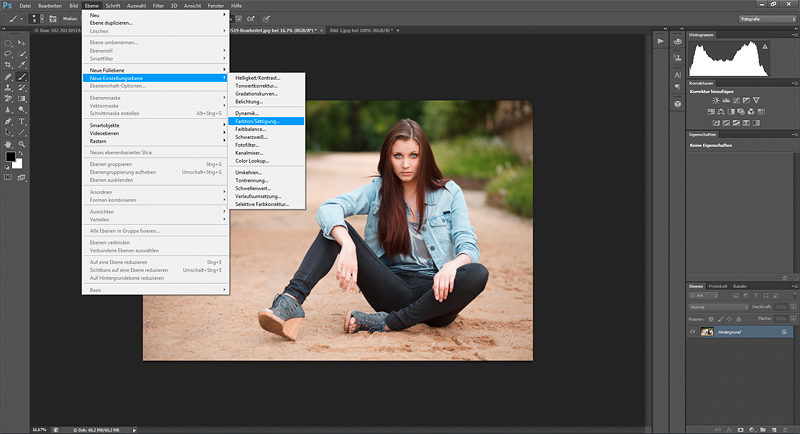Select the Line shape tool
Image resolution: width=800 pixels, height=434 pixels.
coord(21,133)
